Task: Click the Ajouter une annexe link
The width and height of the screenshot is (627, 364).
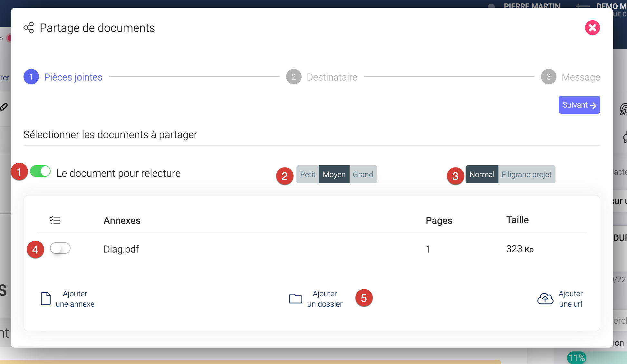Action: pyautogui.click(x=75, y=299)
